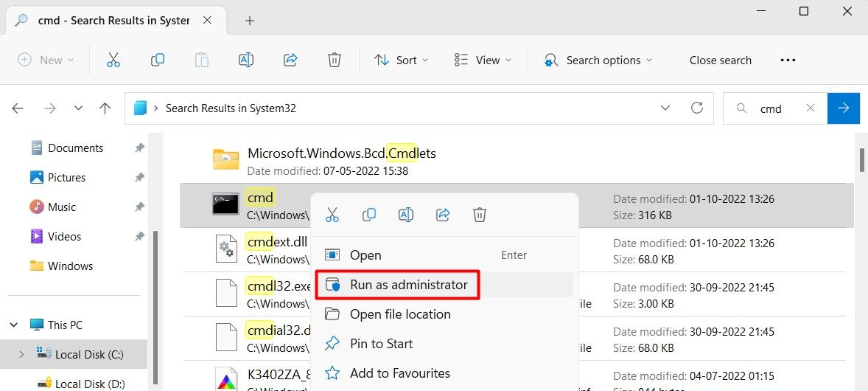Screen dimensions: 868x391
Task: Clear the cmd search text with the X
Action: click(x=811, y=108)
